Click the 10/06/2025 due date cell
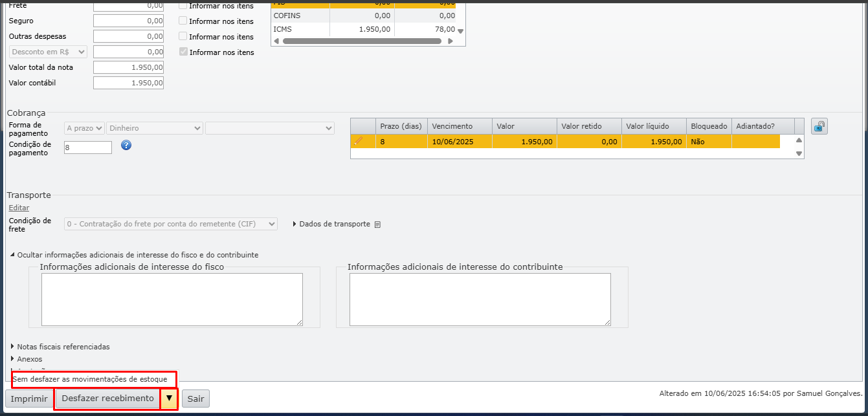Image resolution: width=868 pixels, height=416 pixels. [460, 141]
